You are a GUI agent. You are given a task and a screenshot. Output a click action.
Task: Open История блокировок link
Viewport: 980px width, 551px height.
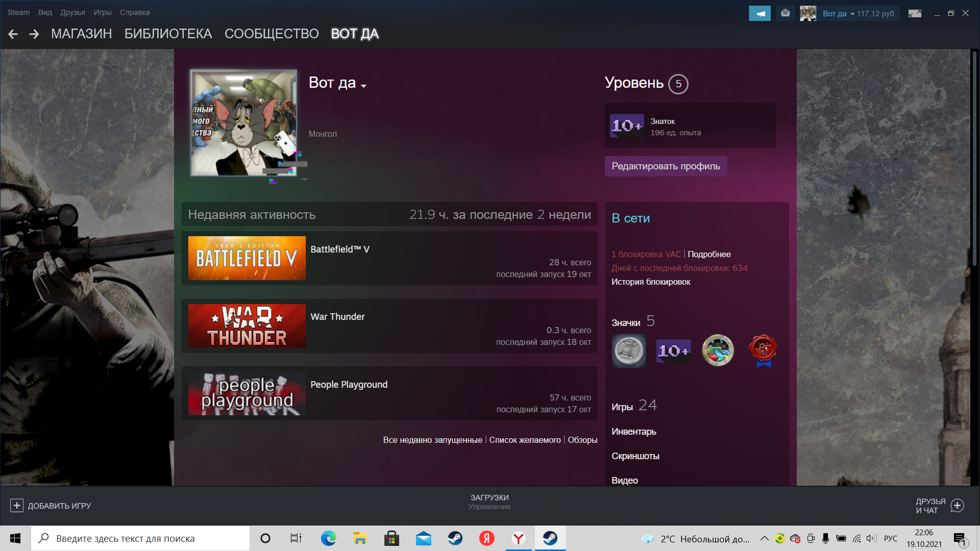tap(651, 282)
